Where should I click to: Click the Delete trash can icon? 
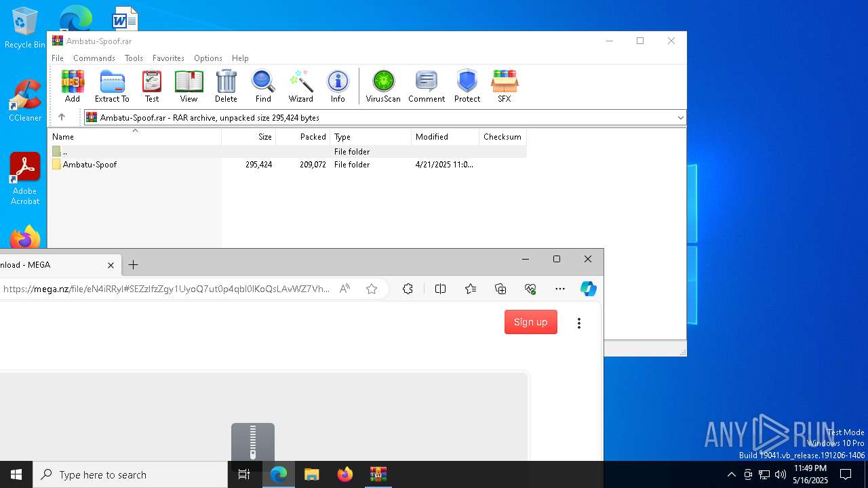[226, 86]
